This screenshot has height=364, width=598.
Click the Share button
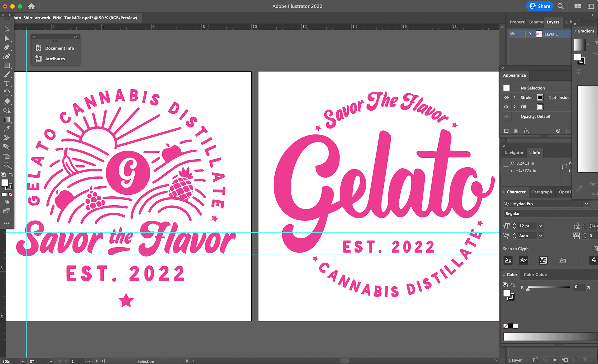coord(540,6)
